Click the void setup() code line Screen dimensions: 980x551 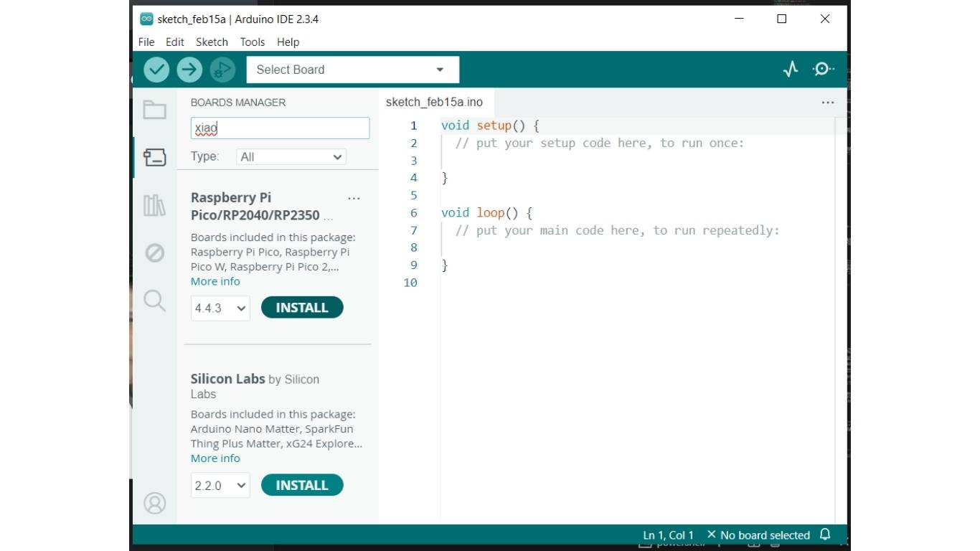point(490,126)
